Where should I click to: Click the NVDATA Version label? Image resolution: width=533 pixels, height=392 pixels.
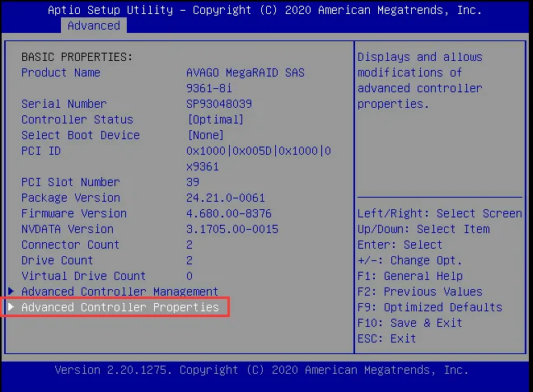pos(68,229)
